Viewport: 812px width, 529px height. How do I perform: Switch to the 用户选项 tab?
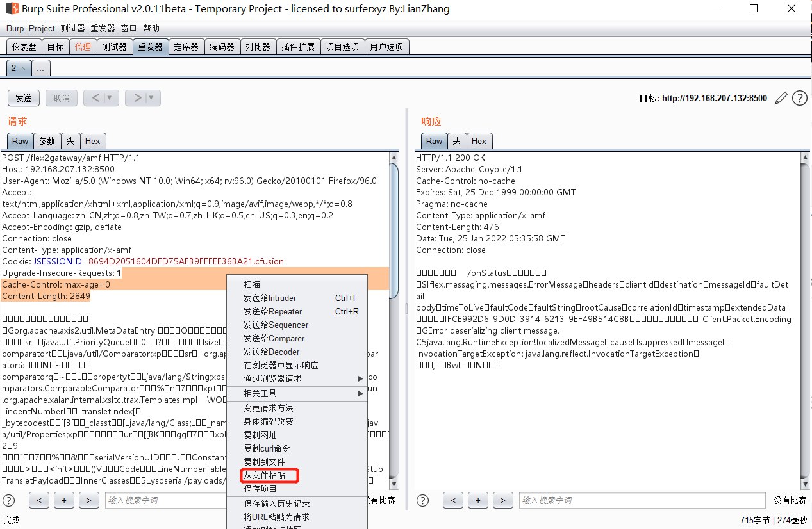pyautogui.click(x=387, y=47)
